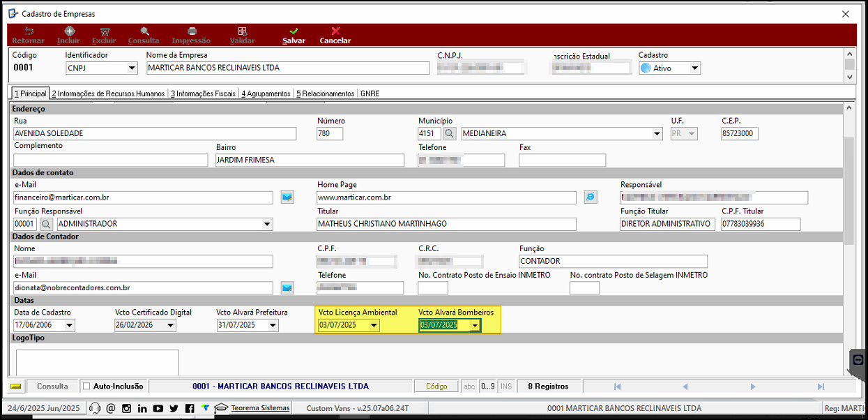Click the Código button in bottom bar
The width and height of the screenshot is (868, 420).
click(x=436, y=386)
